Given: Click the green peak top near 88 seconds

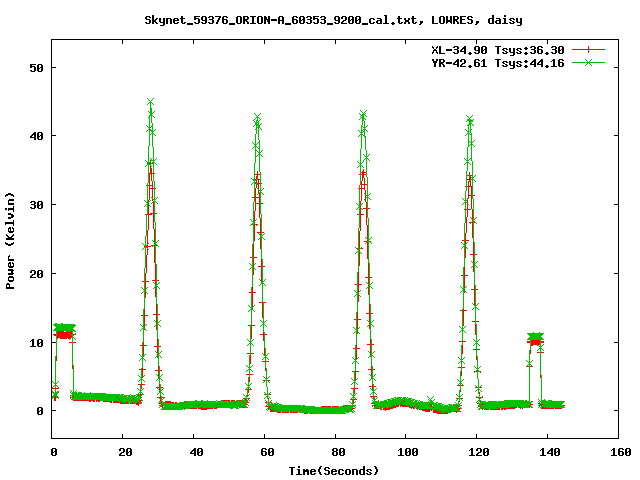Looking at the screenshot, I should pos(363,114).
